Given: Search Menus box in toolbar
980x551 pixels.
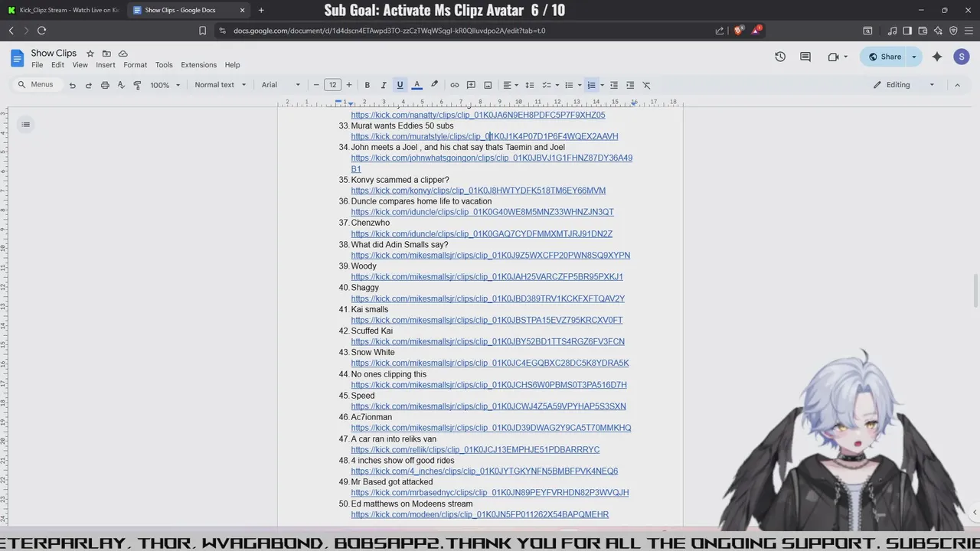Looking at the screenshot, I should tap(36, 85).
